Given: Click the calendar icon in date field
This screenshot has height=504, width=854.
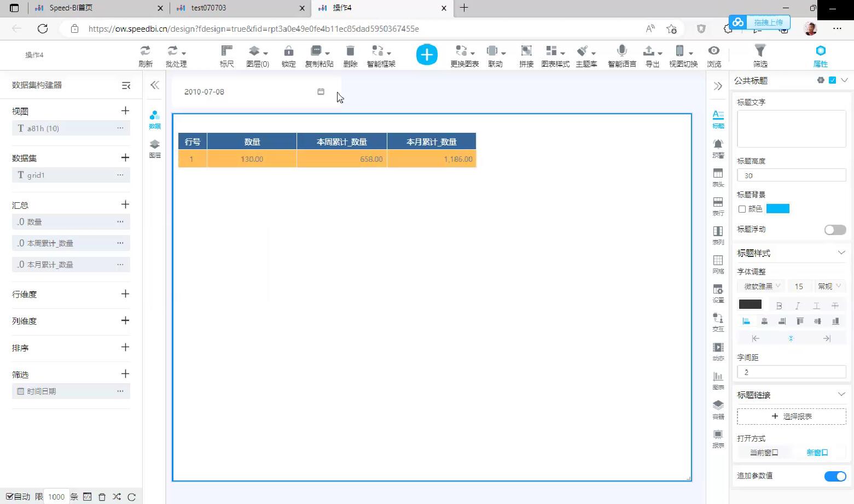Looking at the screenshot, I should click(321, 92).
